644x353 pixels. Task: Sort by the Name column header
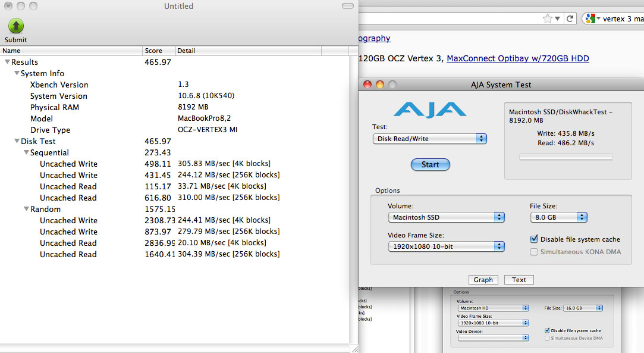pos(71,51)
